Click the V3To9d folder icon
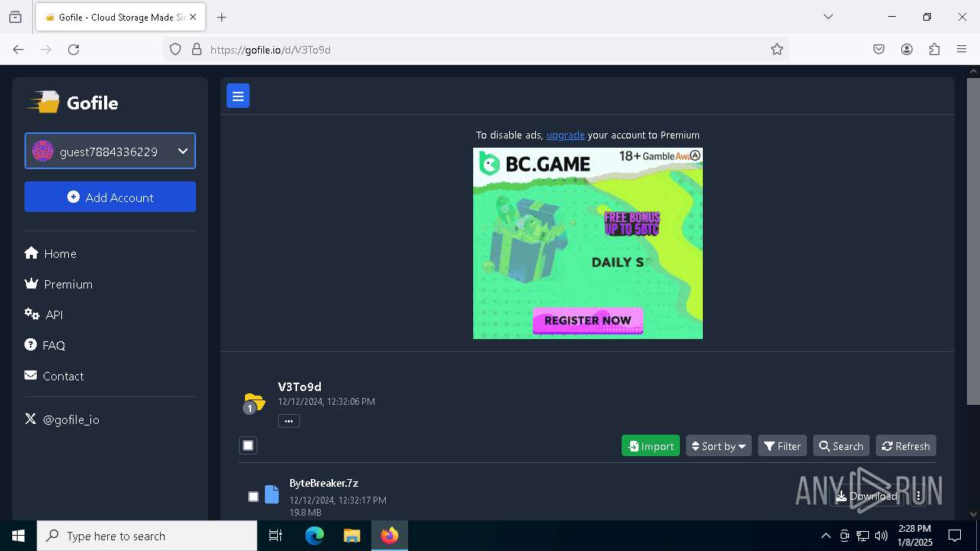Screen dimensions: 980x551 pyautogui.click(x=253, y=402)
